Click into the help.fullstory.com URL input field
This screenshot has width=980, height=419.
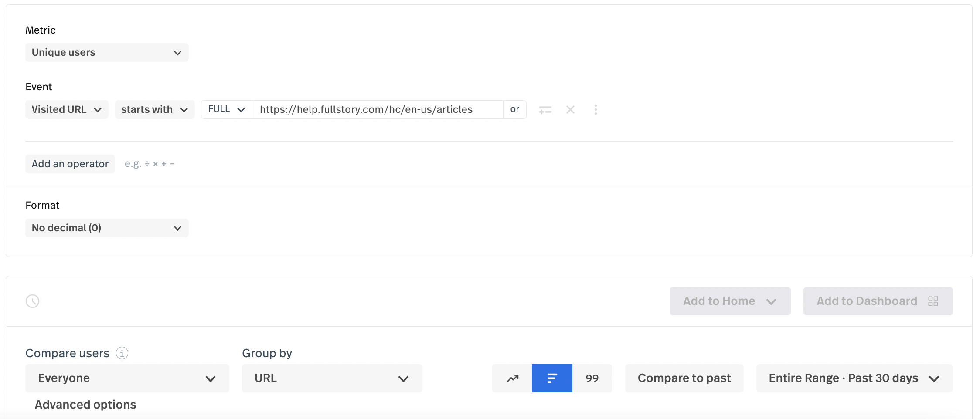[377, 110]
